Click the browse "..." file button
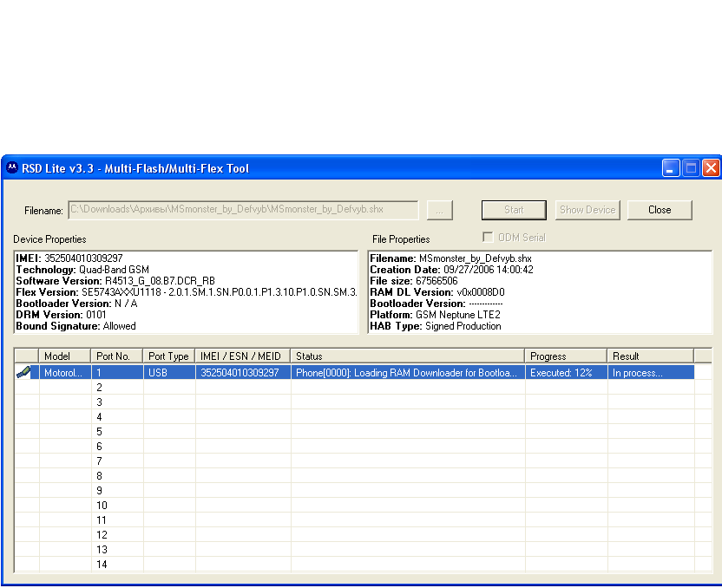 point(440,210)
